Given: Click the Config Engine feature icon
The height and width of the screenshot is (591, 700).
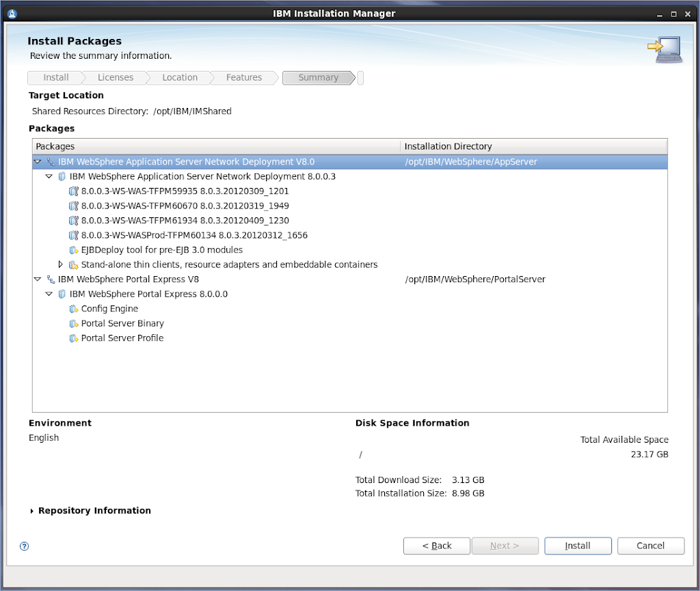Looking at the screenshot, I should coord(74,309).
